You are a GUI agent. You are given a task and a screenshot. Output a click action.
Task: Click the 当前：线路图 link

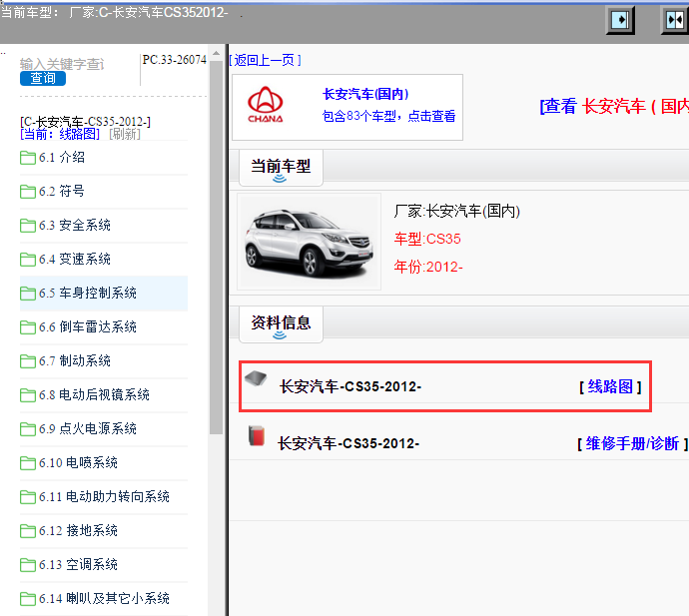(60, 134)
